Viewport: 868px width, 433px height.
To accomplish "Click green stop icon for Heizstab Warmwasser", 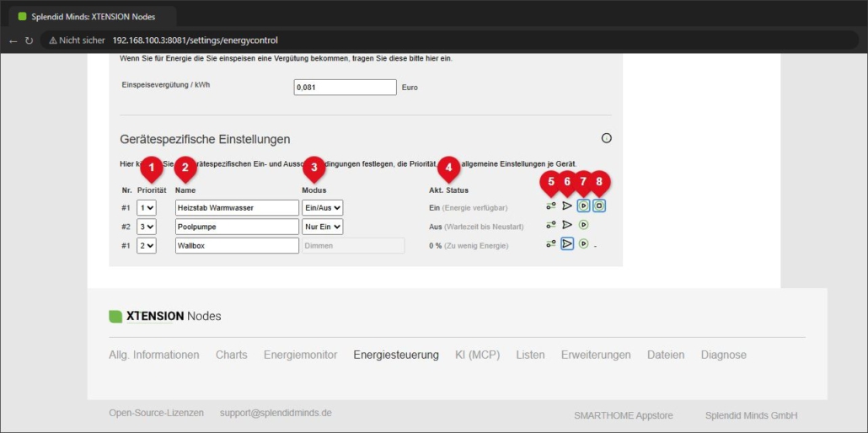I will coord(599,206).
